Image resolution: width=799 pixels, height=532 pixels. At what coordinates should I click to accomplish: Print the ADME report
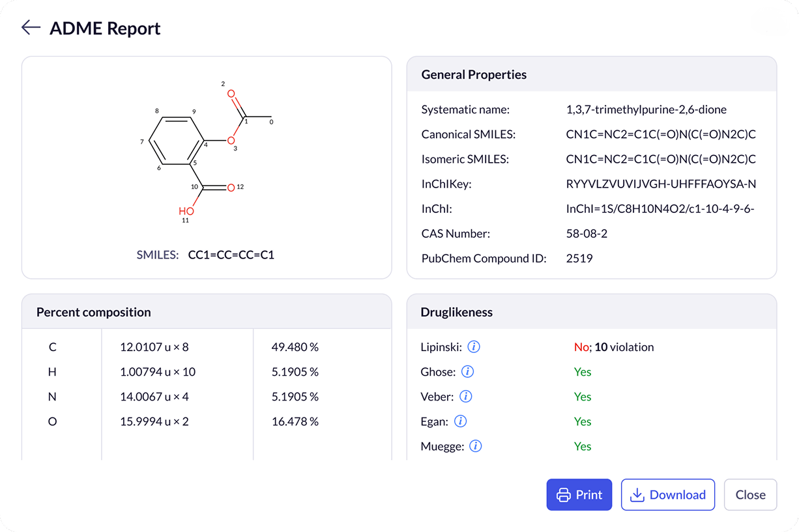click(x=579, y=495)
